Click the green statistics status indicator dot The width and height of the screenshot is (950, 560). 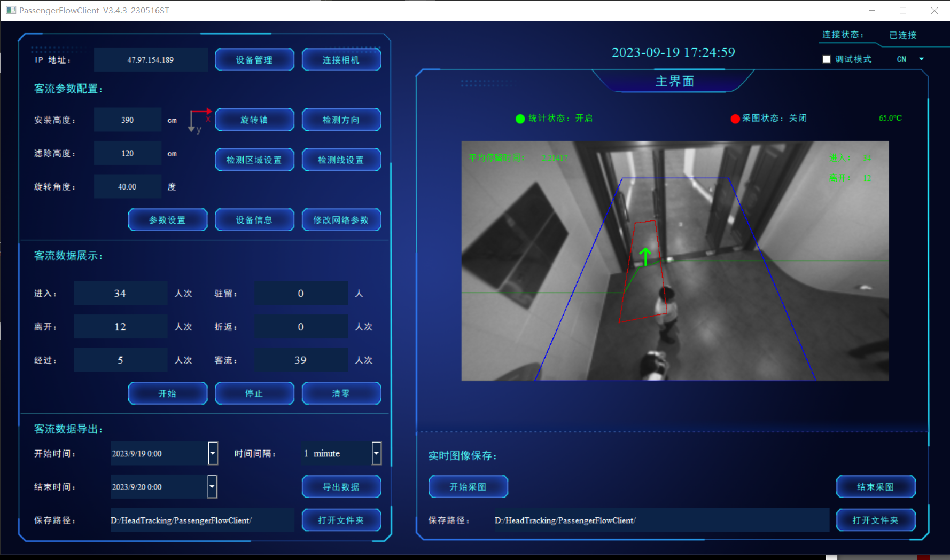click(x=520, y=119)
